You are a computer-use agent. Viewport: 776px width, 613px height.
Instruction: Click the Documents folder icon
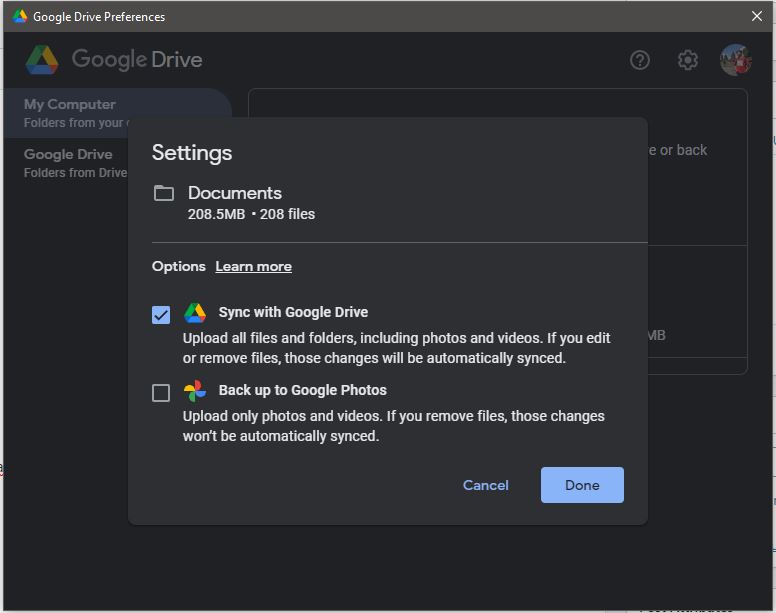point(164,193)
